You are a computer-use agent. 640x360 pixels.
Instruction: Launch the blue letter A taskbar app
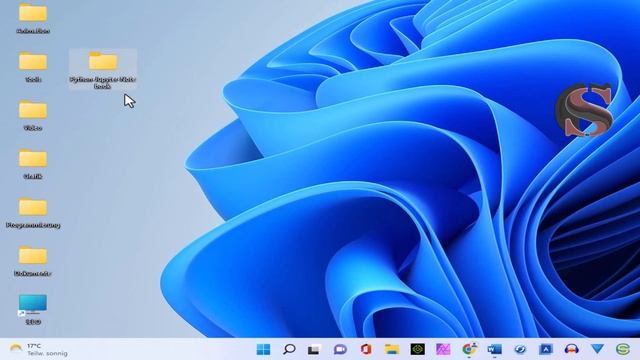click(x=546, y=349)
